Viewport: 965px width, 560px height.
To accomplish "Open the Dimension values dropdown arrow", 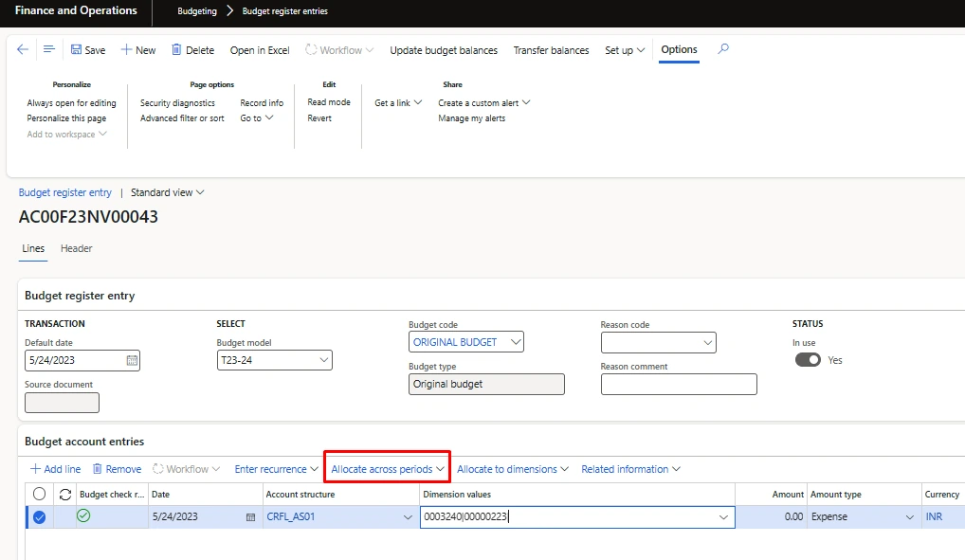I will click(723, 517).
